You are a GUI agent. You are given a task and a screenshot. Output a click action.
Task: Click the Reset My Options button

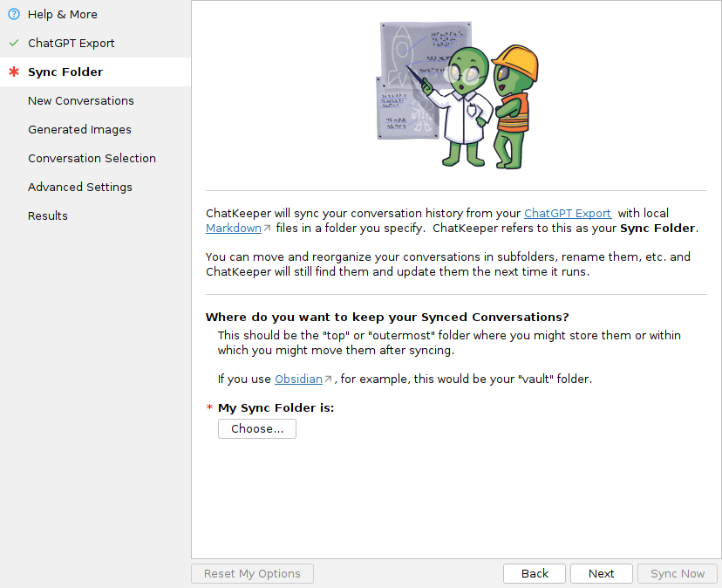[252, 573]
